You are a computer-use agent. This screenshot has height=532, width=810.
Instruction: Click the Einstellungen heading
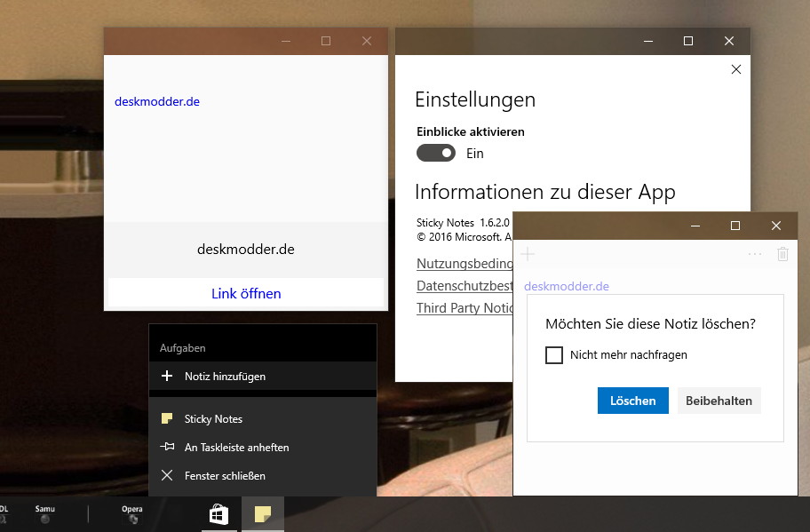475,99
